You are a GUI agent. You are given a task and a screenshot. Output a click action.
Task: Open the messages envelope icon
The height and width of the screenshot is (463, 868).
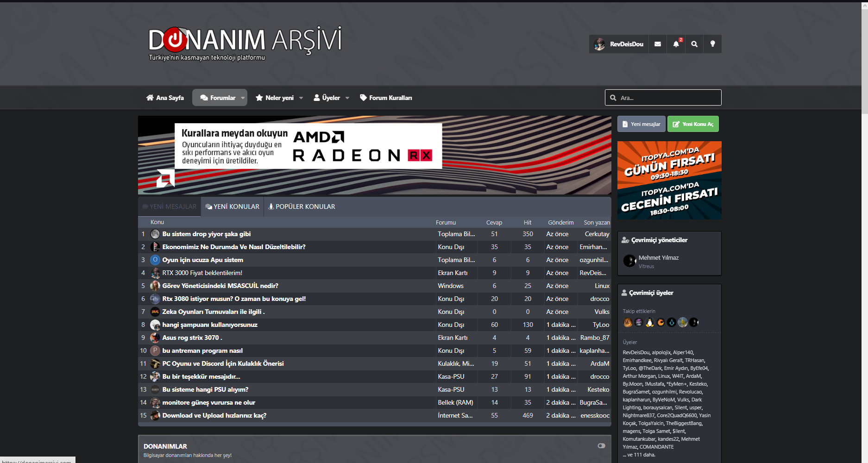(658, 44)
